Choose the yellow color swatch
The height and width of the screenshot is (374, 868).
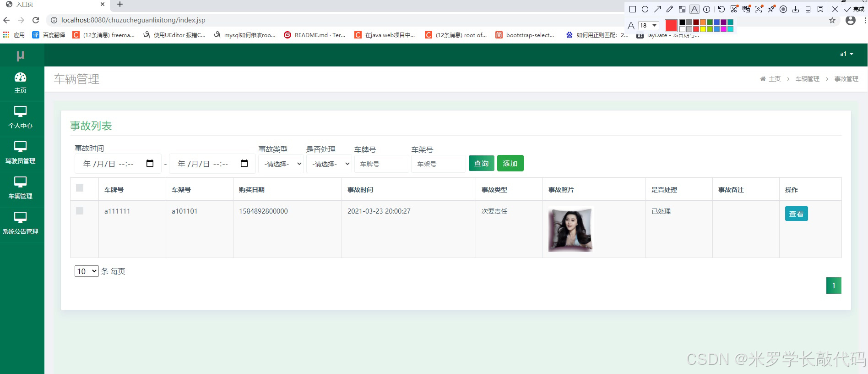pyautogui.click(x=703, y=29)
